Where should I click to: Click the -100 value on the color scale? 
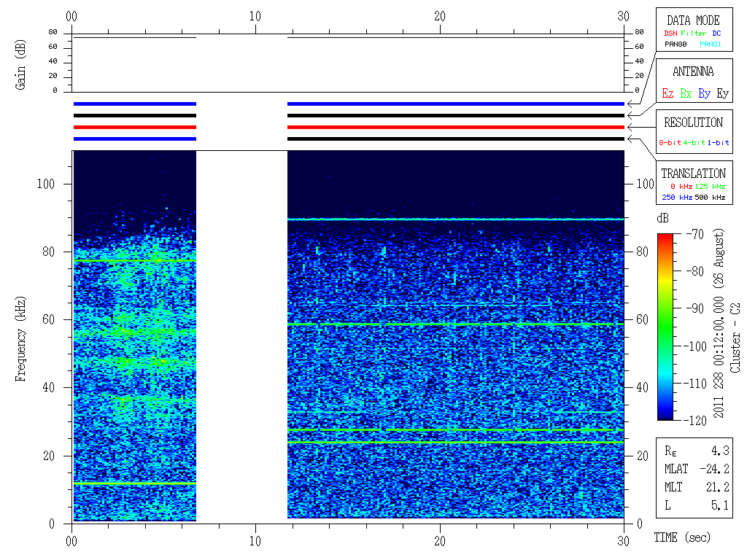[x=695, y=346]
